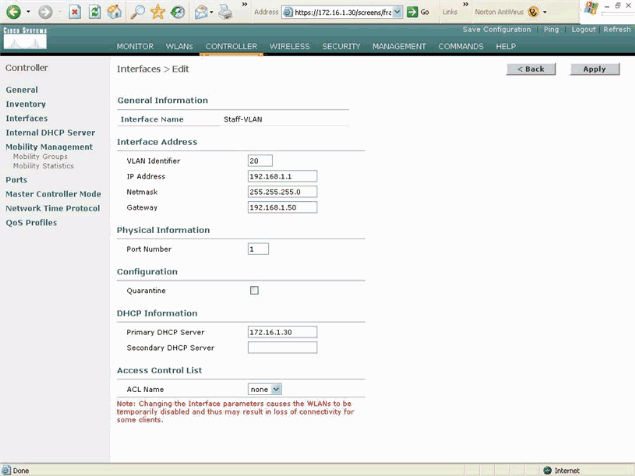Click the < Back button

coord(531,69)
